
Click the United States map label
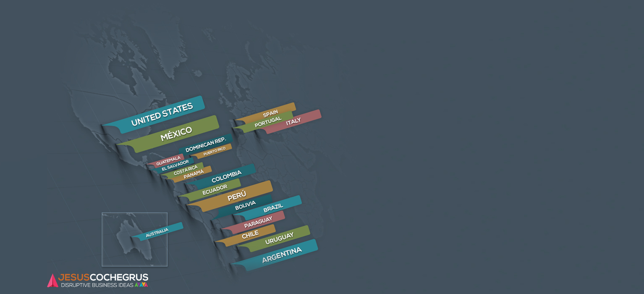[x=162, y=114]
